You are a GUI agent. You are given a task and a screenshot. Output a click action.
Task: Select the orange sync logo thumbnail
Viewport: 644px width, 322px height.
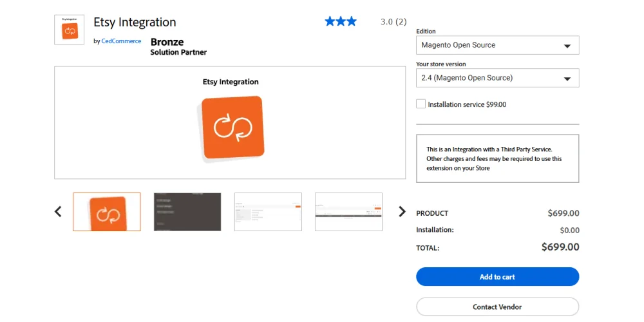click(107, 212)
